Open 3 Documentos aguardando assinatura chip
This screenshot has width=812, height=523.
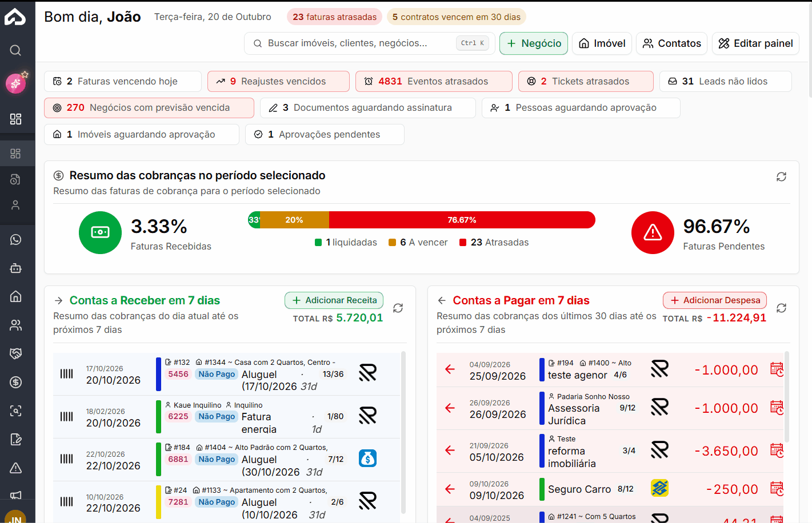pos(368,108)
